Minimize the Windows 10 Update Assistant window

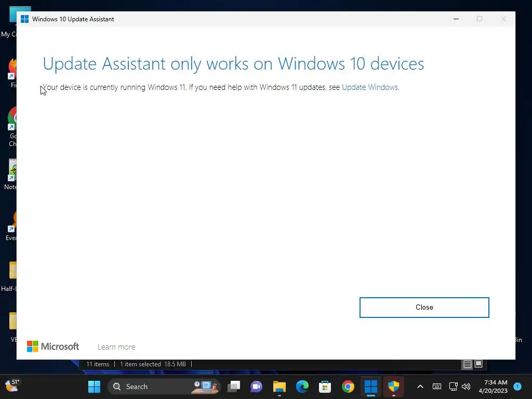coord(456,19)
